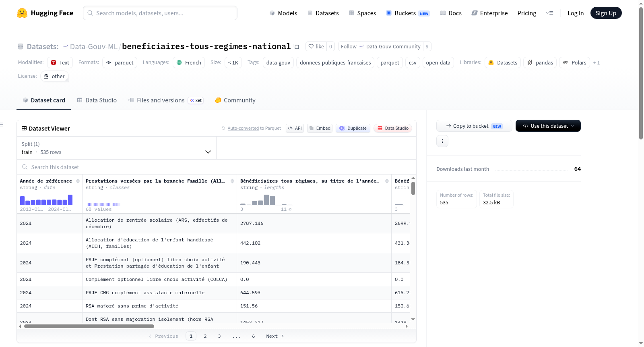
Task: Sort the Prestations versées column
Action: tap(232, 181)
